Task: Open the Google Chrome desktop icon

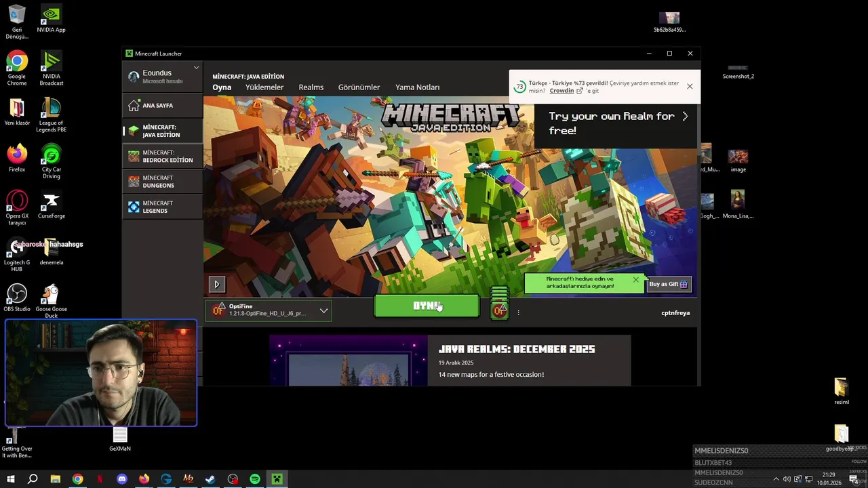Action: 17,69
